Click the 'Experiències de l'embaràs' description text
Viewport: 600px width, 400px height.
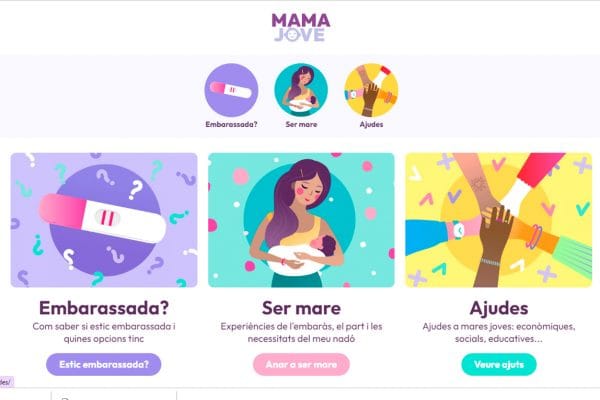[301, 333]
